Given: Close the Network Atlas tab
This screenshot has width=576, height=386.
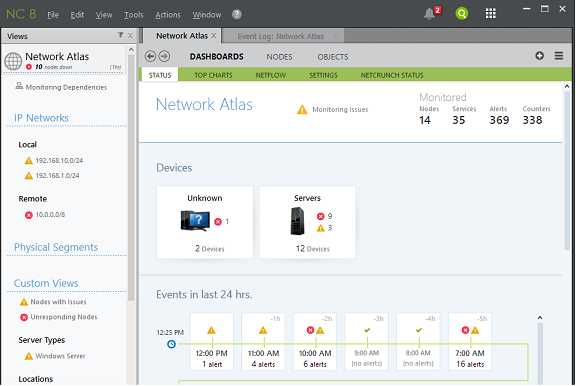Looking at the screenshot, I should coord(213,36).
